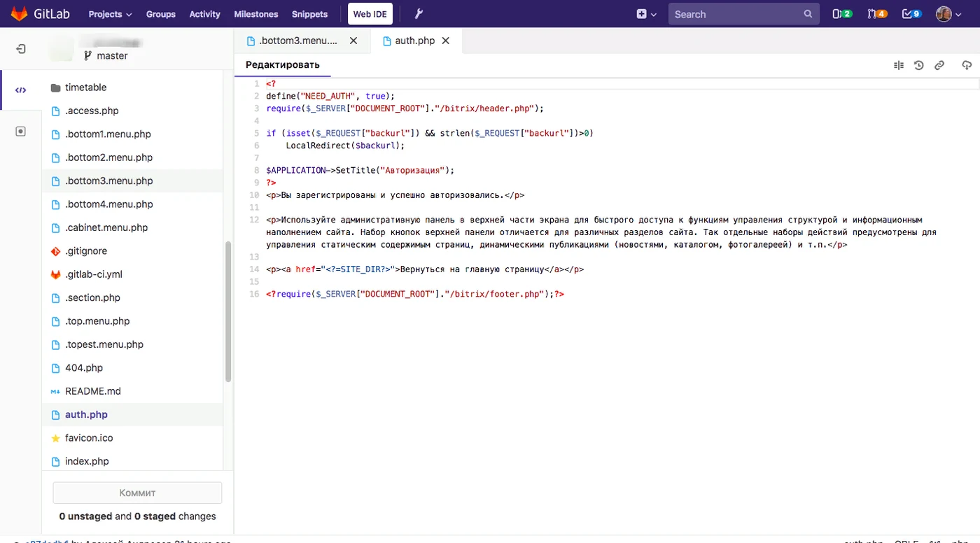Click the Web IDE button
The height and width of the screenshot is (543, 980).
tap(370, 14)
